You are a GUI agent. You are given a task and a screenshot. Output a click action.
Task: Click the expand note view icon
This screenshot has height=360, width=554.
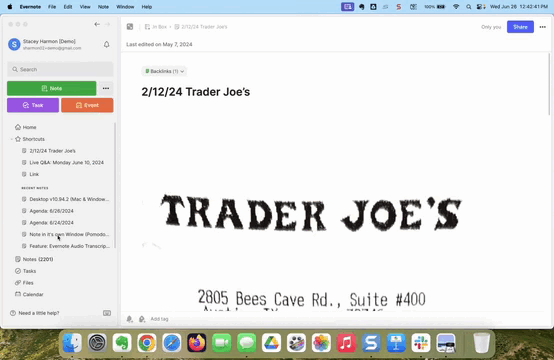point(130,27)
